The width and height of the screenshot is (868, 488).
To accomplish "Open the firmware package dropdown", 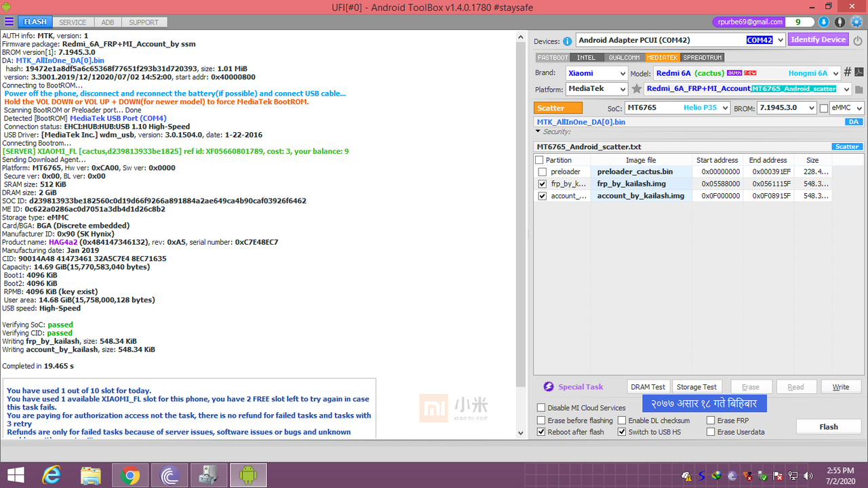I will [846, 89].
